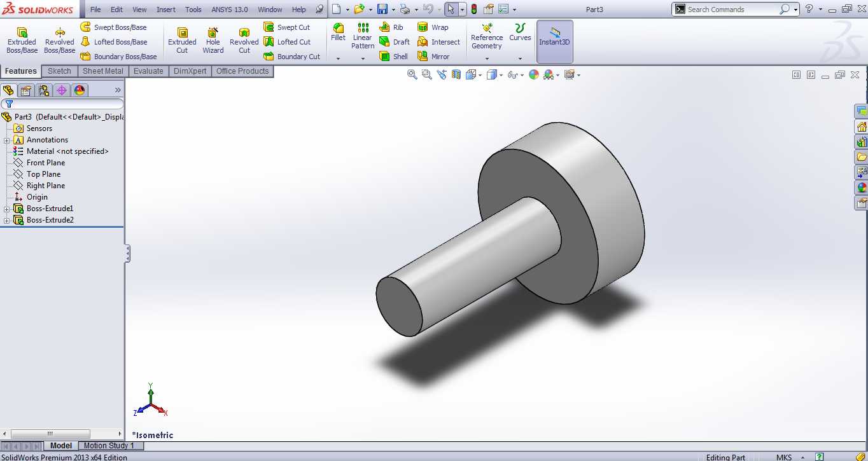Choose the Swept Boss/Base tool
The width and height of the screenshot is (868, 461).
coord(113,27)
